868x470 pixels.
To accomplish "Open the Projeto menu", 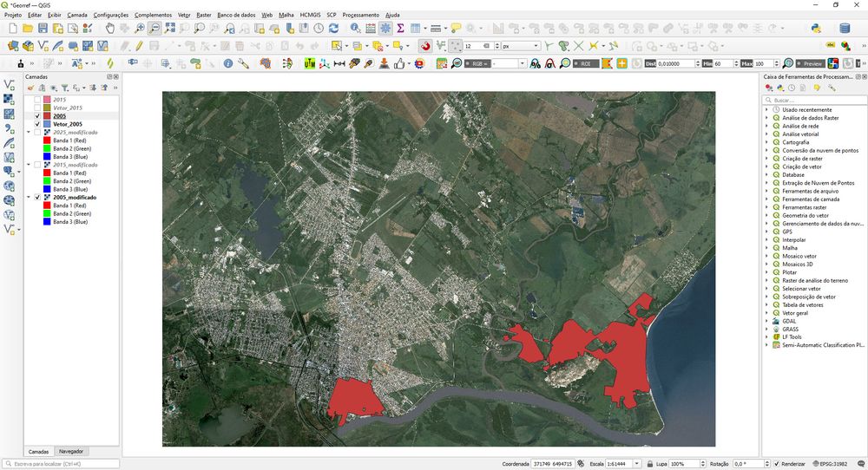I will tap(13, 15).
